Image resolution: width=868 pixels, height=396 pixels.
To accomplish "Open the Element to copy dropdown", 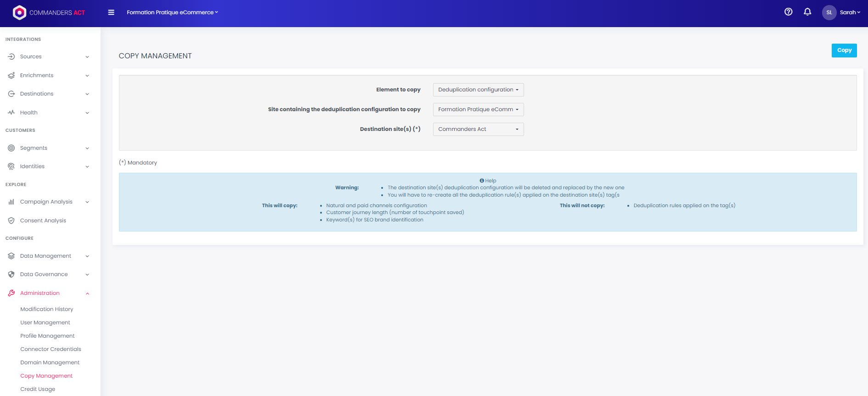I will (478, 90).
